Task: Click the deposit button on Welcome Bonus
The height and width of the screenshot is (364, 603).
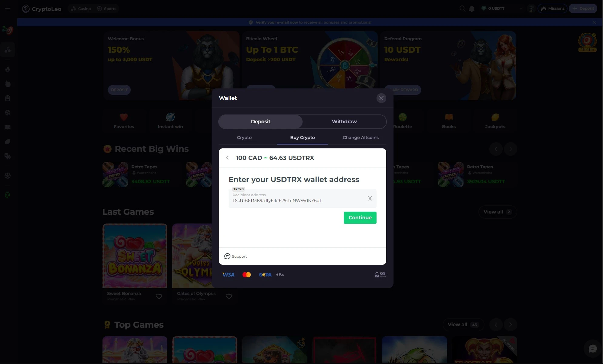Action: coord(119,90)
